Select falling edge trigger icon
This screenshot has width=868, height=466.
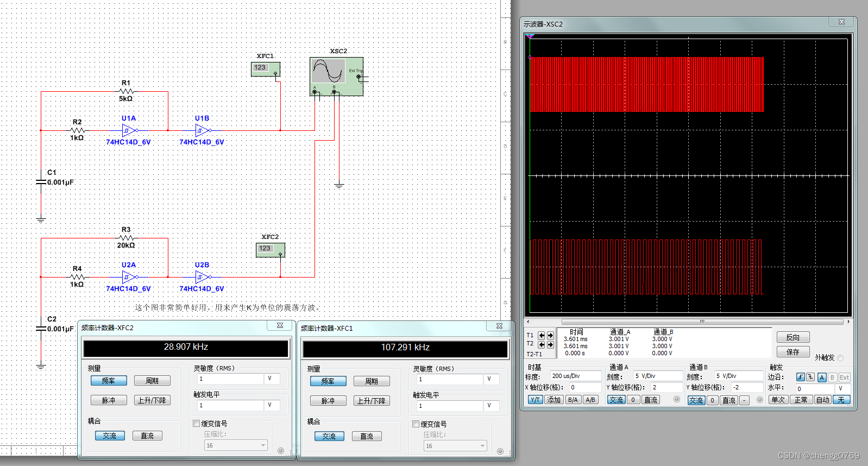pos(810,377)
